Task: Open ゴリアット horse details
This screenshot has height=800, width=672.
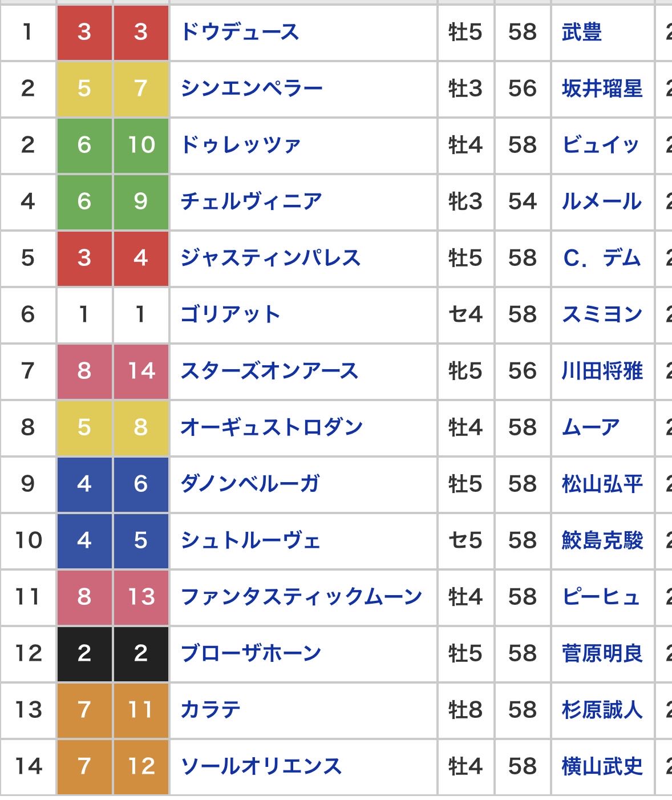Action: (x=230, y=314)
